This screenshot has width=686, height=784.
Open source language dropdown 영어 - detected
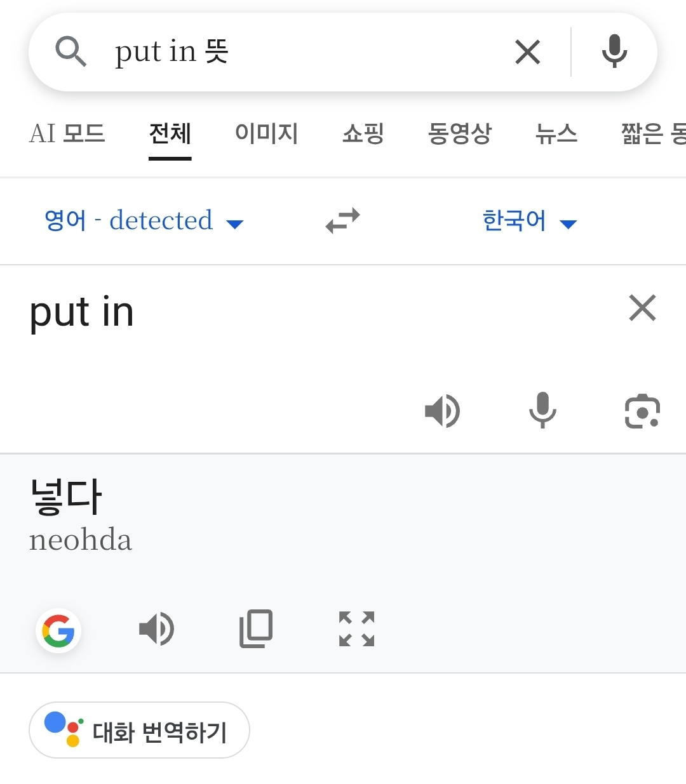(144, 221)
